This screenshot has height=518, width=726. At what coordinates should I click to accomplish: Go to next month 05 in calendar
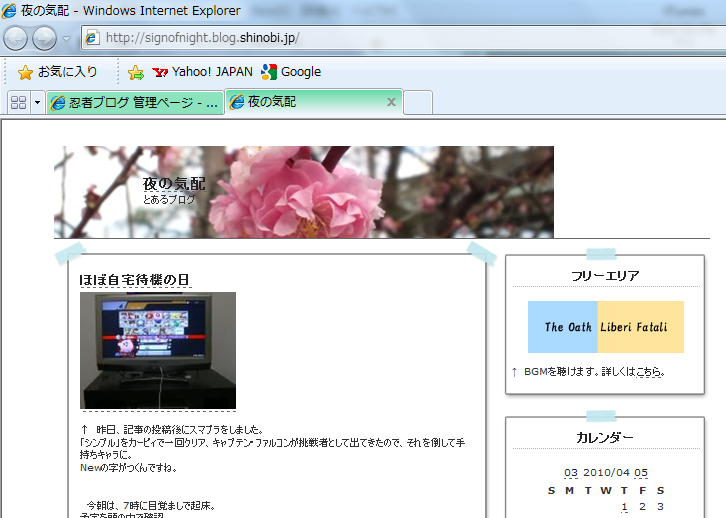click(641, 473)
